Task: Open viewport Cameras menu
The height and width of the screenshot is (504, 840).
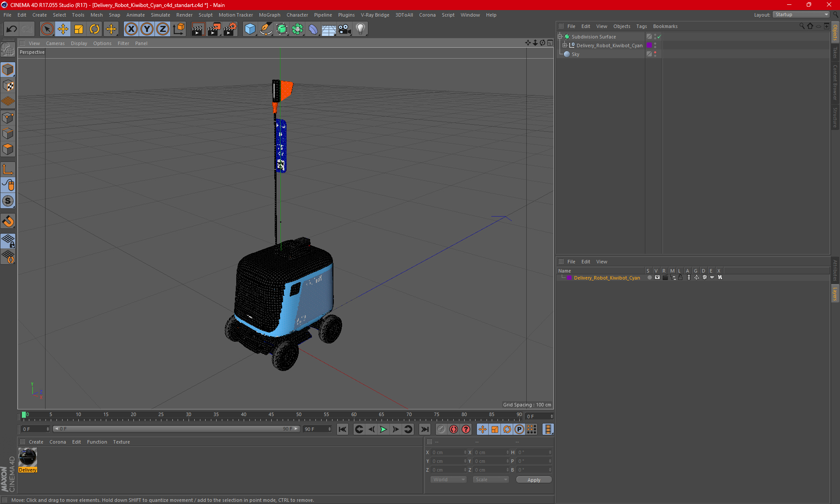Action: point(55,43)
